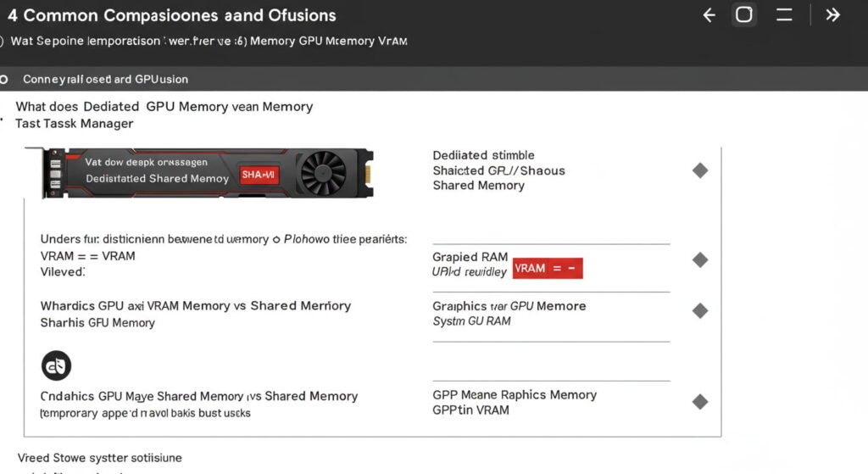Open the graphics card image
The height and width of the screenshot is (474, 868).
[209, 172]
